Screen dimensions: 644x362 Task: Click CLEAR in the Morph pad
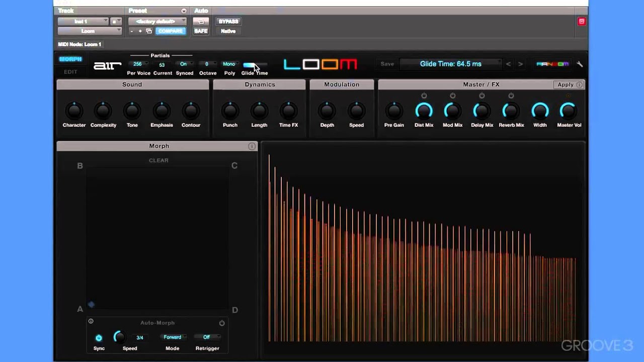tap(158, 160)
